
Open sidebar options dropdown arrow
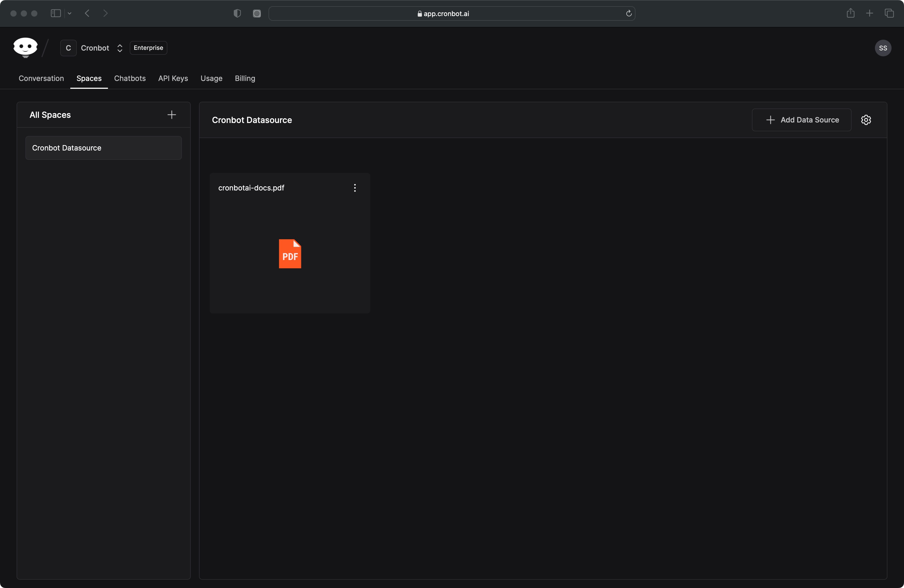point(70,14)
